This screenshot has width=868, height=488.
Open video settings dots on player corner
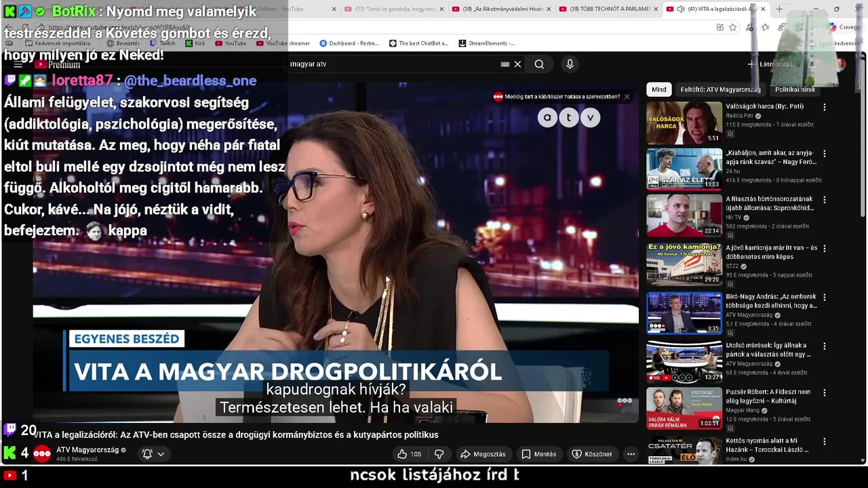tap(625, 401)
